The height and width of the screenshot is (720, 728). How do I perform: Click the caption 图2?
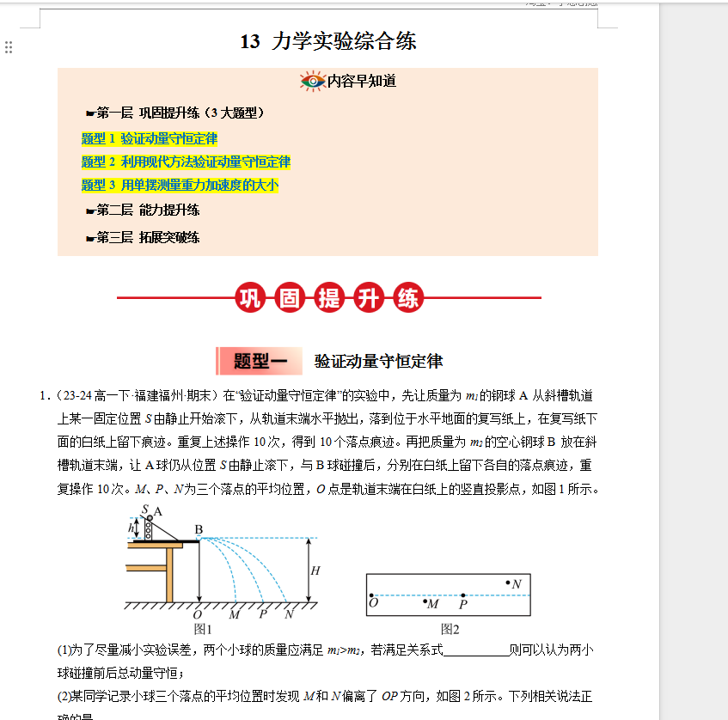[450, 630]
